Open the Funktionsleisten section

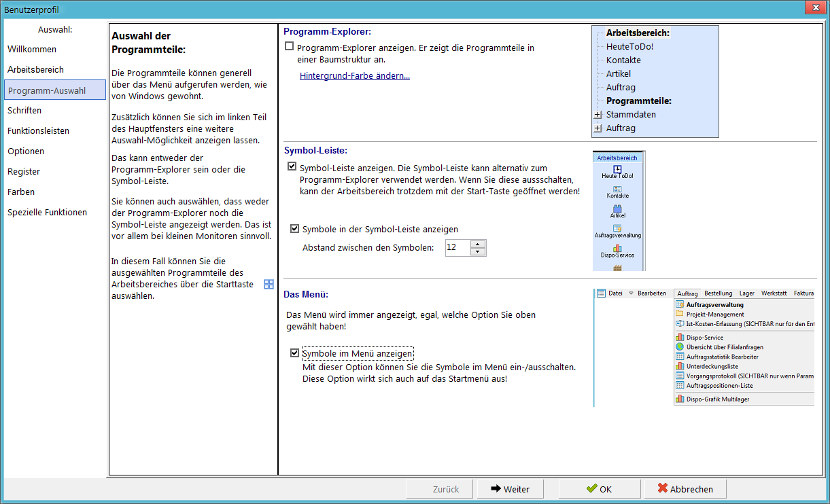tap(38, 130)
